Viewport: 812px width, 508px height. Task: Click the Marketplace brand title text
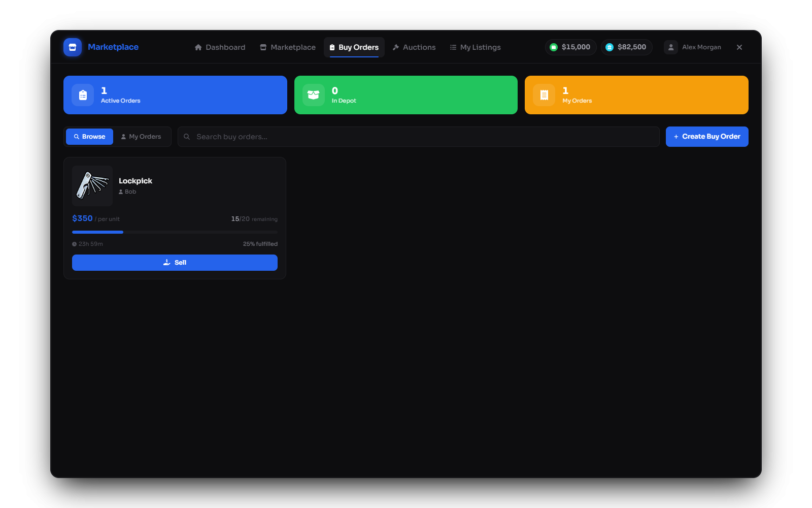point(113,47)
